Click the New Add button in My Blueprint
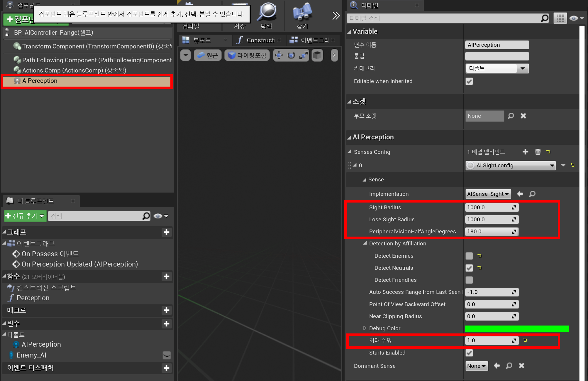 click(x=25, y=216)
